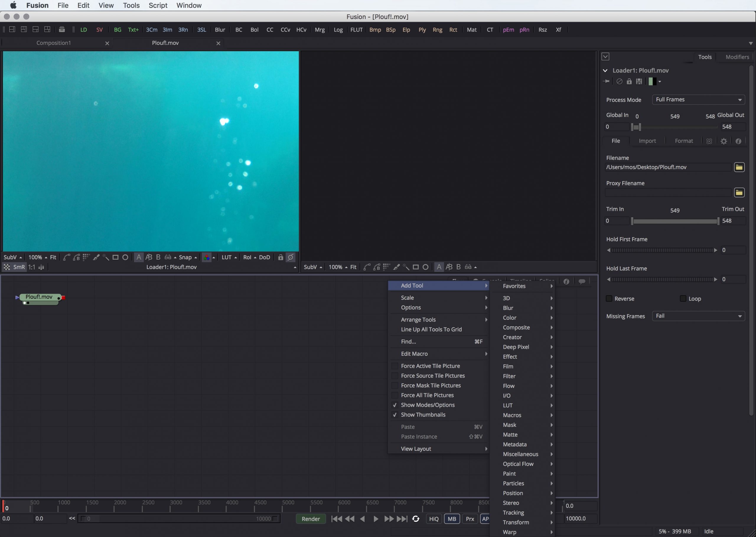
Task: Click the info icon in flow area tab bar
Action: [566, 281]
